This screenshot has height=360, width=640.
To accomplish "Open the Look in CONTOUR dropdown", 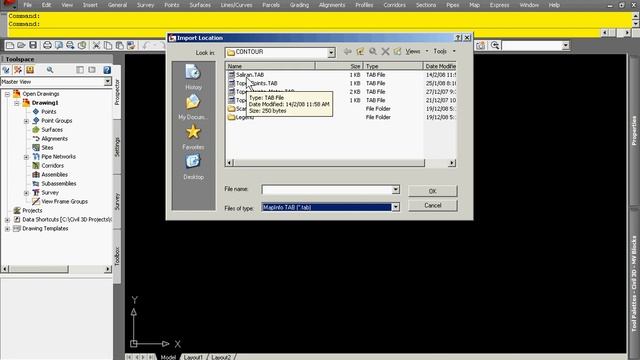I will [x=331, y=52].
